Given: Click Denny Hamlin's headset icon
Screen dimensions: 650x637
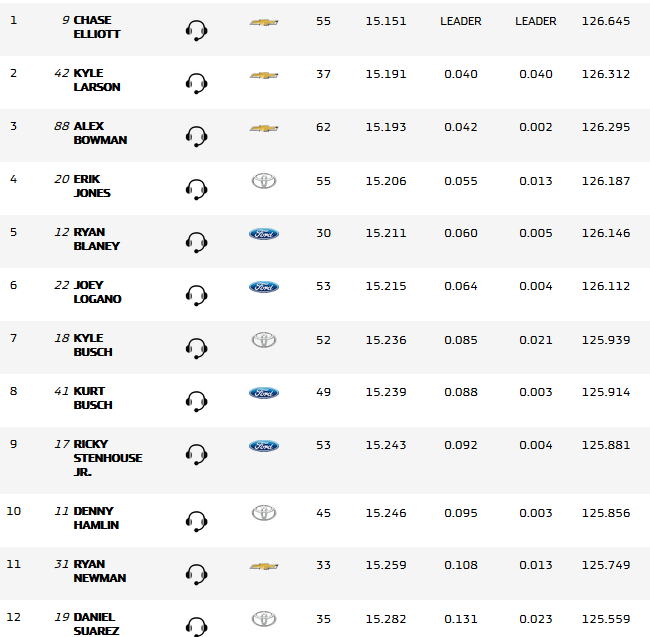Looking at the screenshot, I should click(x=197, y=521).
